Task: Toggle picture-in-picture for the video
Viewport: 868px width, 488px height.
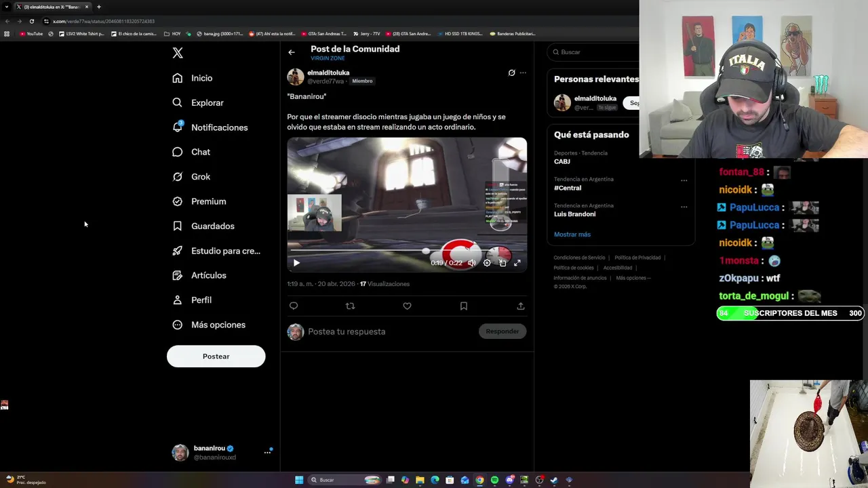Action: point(502,263)
